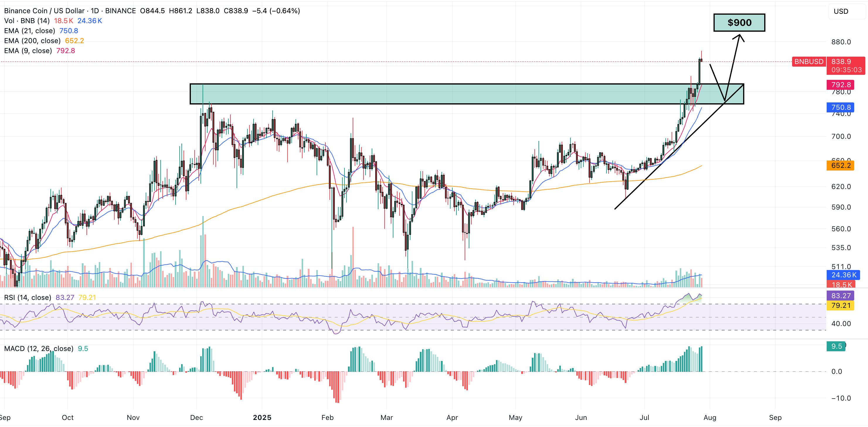Click the Dec label on time axis
This screenshot has width=868, height=427.
pyautogui.click(x=196, y=418)
